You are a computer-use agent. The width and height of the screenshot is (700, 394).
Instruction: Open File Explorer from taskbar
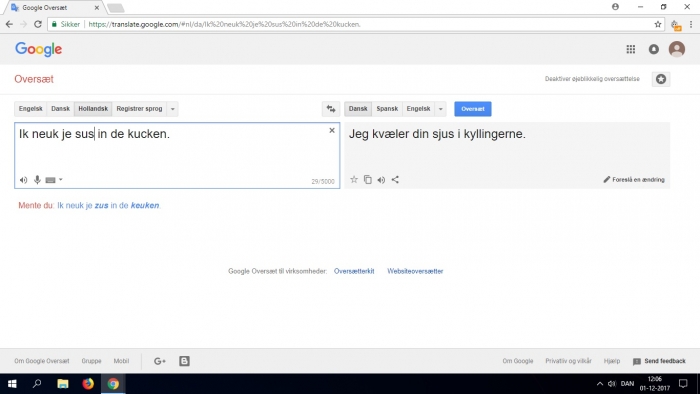[62, 384]
